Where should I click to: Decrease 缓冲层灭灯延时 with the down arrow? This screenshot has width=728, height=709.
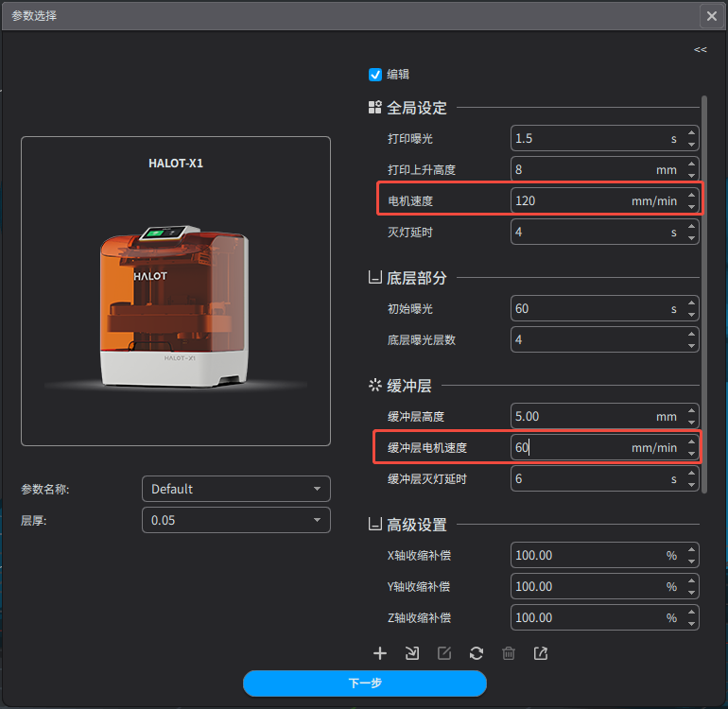coord(691,484)
